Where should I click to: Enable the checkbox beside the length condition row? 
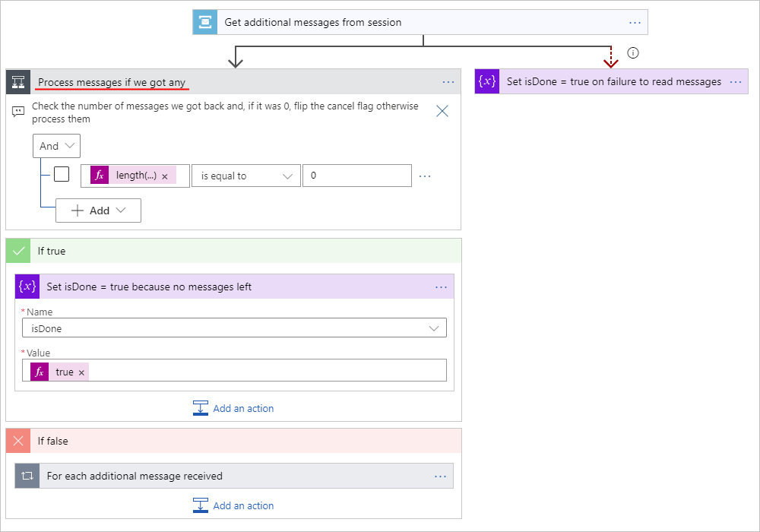[x=62, y=174]
